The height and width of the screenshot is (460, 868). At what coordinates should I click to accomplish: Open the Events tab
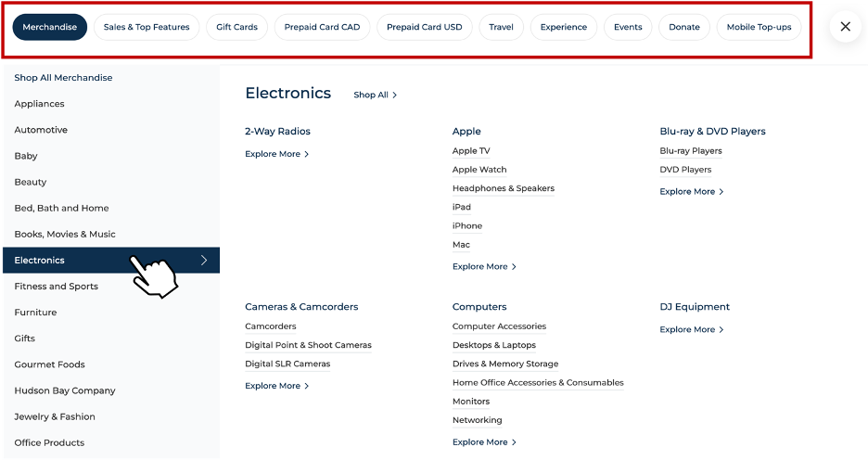coord(628,27)
